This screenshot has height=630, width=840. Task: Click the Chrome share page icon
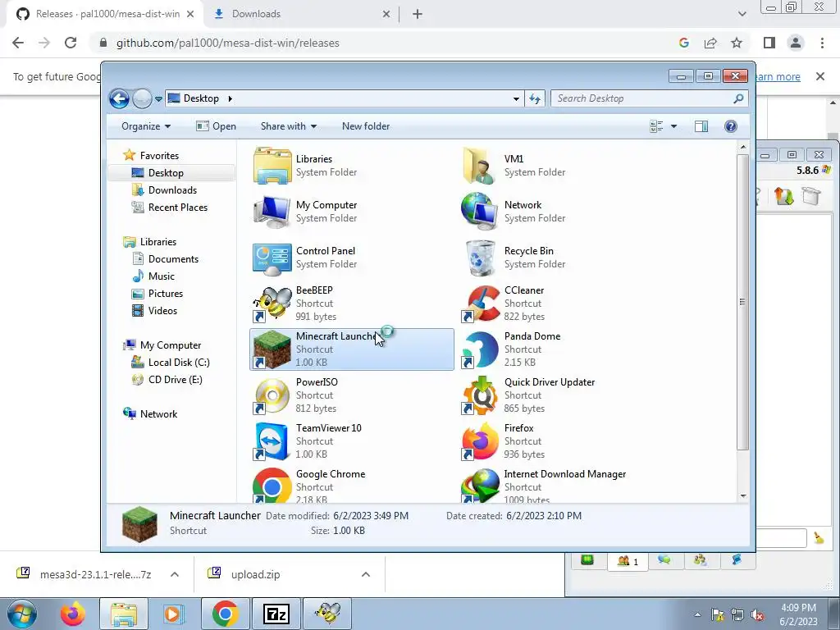point(710,43)
